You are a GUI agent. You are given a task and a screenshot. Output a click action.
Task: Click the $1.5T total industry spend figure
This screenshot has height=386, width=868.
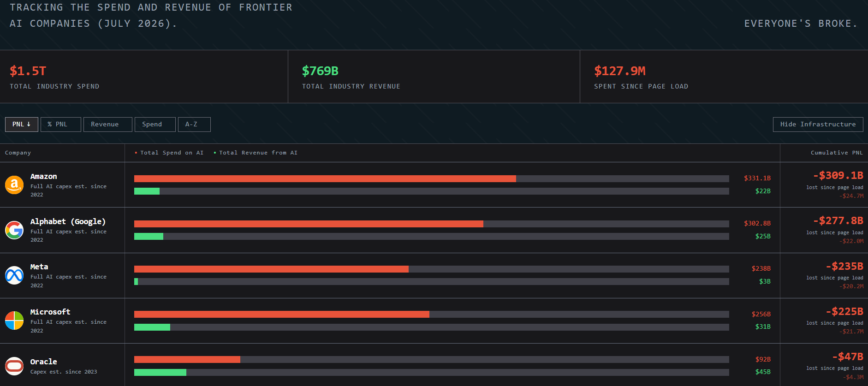(28, 71)
